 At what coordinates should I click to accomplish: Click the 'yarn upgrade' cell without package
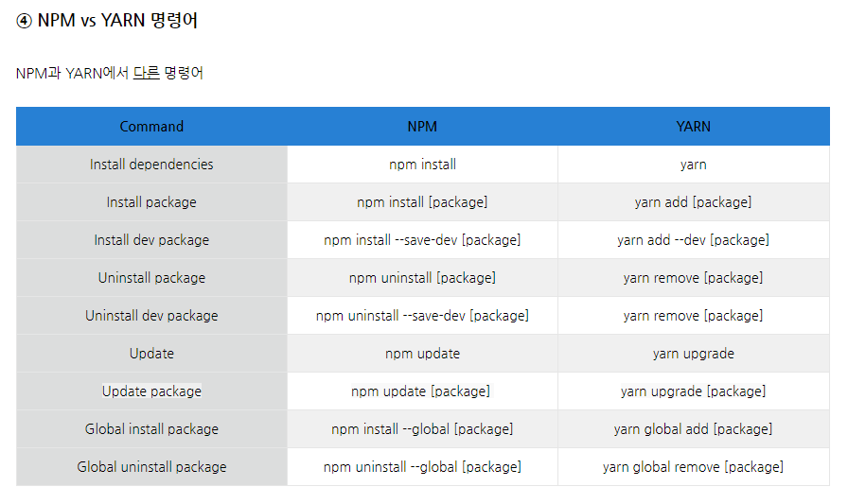(694, 354)
